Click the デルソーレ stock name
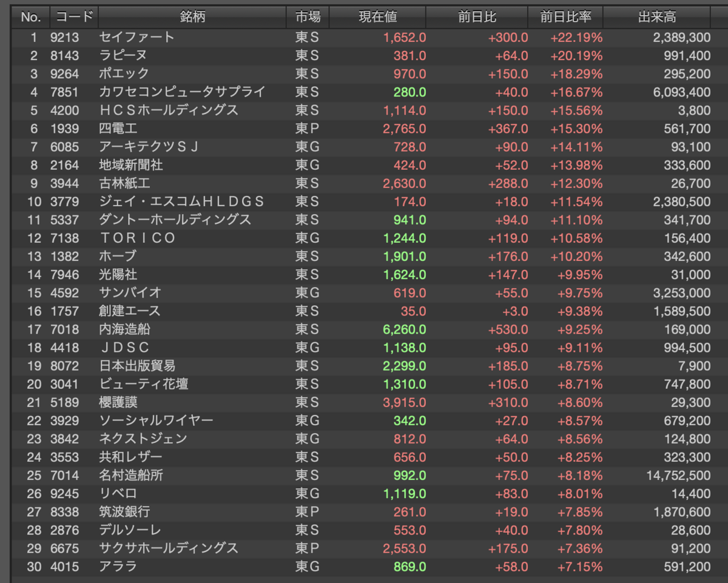 [130, 530]
